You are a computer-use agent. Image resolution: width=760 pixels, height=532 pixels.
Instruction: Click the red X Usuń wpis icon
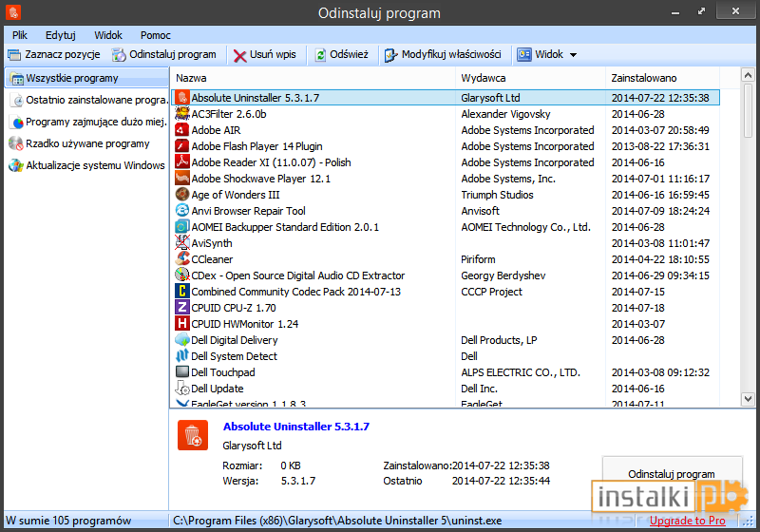(x=239, y=55)
